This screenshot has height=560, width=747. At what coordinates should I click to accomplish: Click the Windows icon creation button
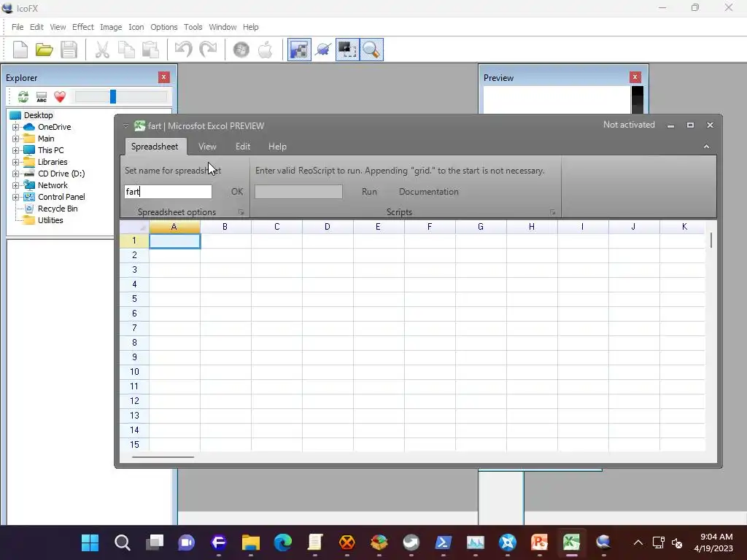coord(241,50)
